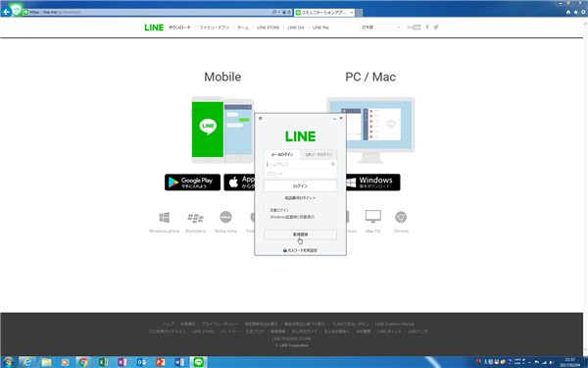Open the 電話番号ログイン phone number login link
This screenshot has height=368, width=588.
coord(300,198)
